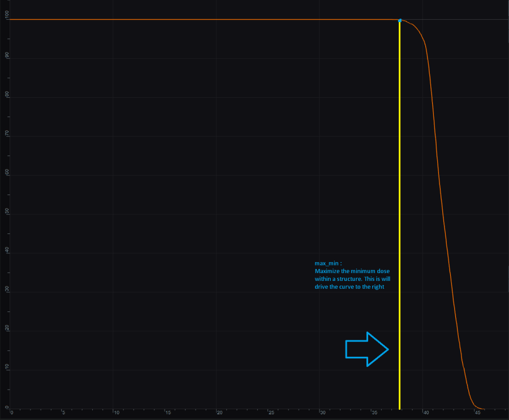
Task: Select the 30 tick label on the x-axis
Action: [323, 413]
